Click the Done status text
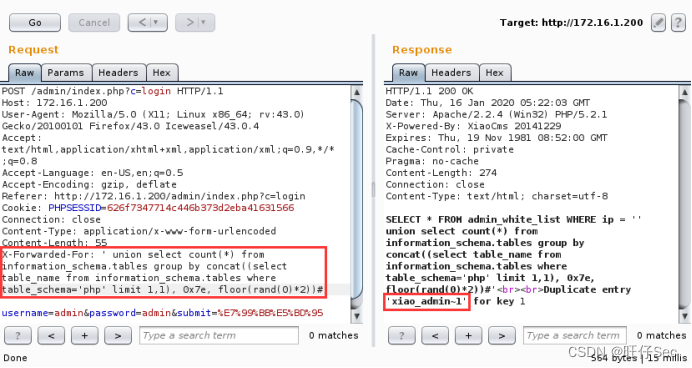The height and width of the screenshot is (368, 692). coord(15,358)
